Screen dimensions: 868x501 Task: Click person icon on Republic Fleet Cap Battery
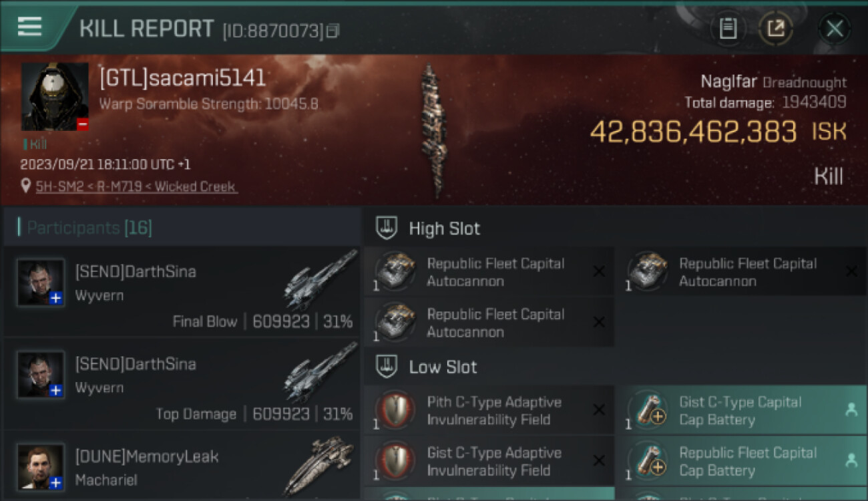point(851,460)
